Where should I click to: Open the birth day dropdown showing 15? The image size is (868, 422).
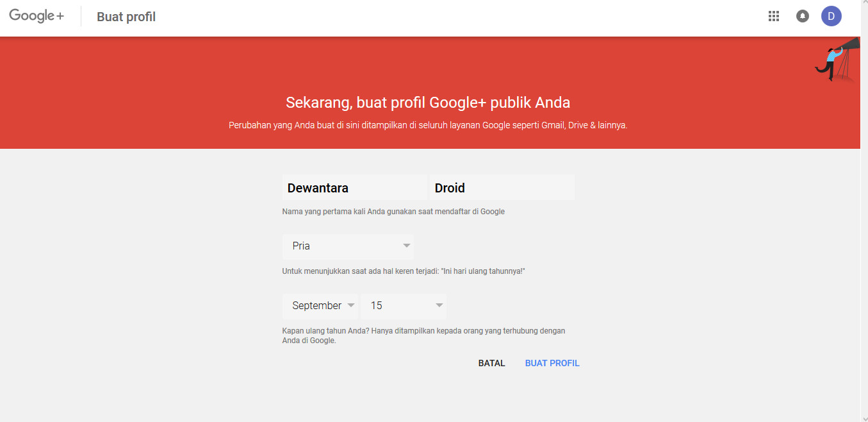[404, 306]
